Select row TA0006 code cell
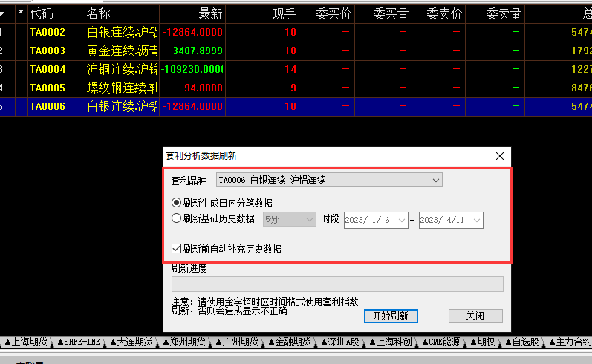 coord(56,106)
